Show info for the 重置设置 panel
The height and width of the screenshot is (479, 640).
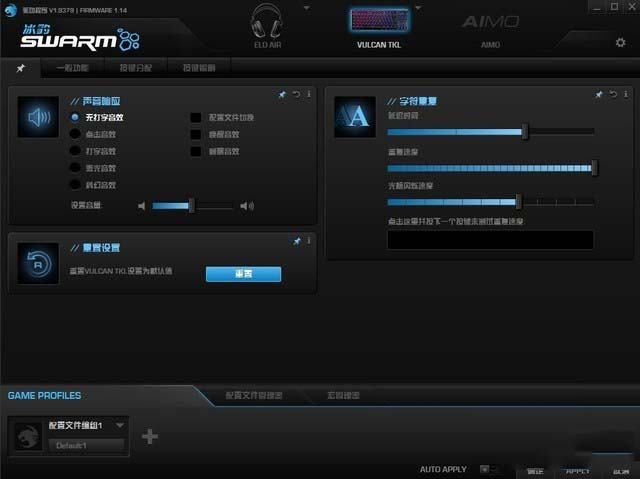[309, 241]
